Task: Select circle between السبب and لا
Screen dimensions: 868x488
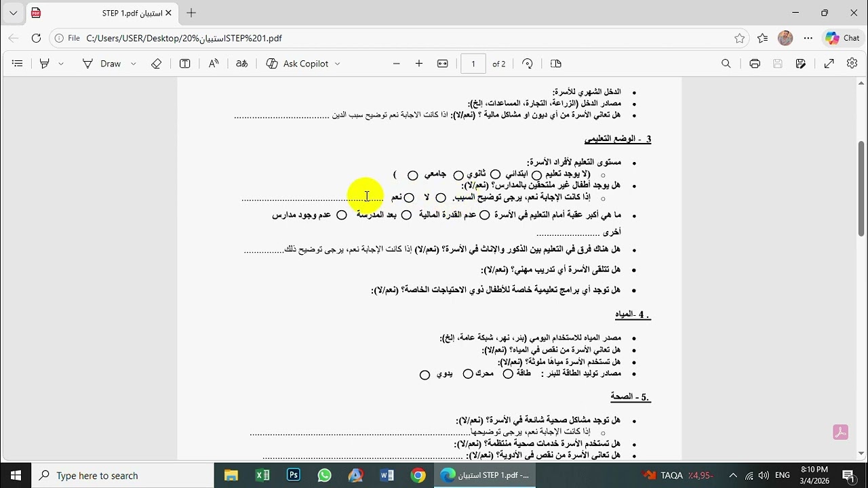Action: coord(441,198)
